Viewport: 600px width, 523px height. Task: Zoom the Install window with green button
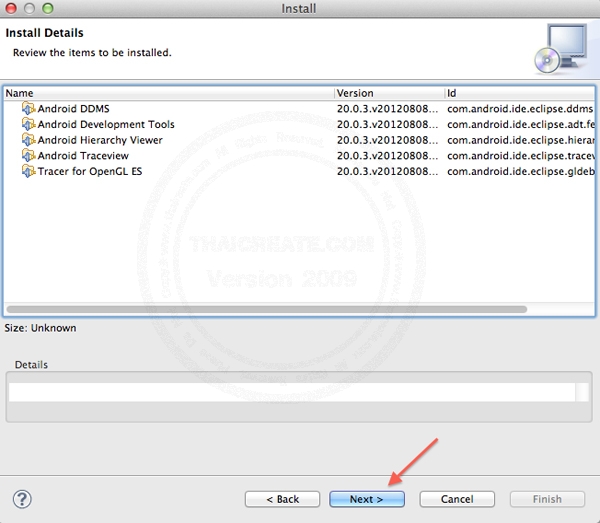(x=48, y=8)
